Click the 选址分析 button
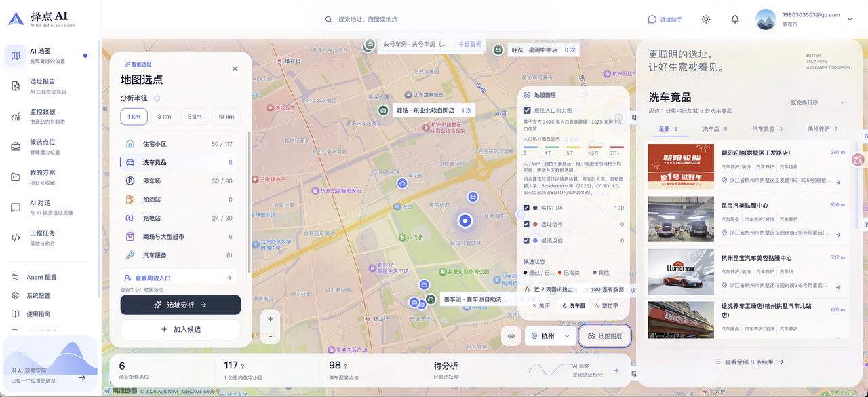 tap(180, 305)
